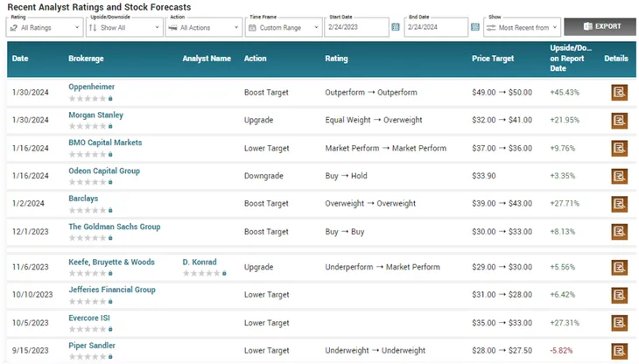Click 'Equal Weight → Overweight' rating text

pos(373,120)
